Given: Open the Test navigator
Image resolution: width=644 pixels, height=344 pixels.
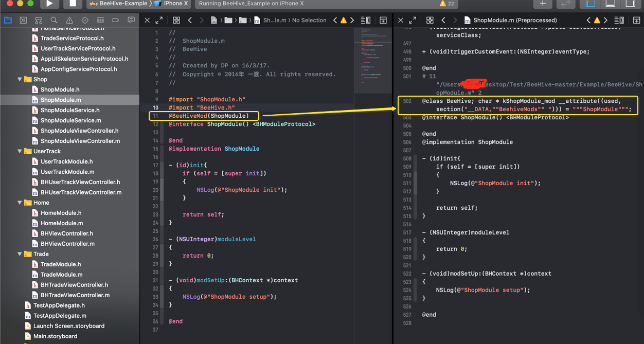Looking at the screenshot, I should coord(85,21).
